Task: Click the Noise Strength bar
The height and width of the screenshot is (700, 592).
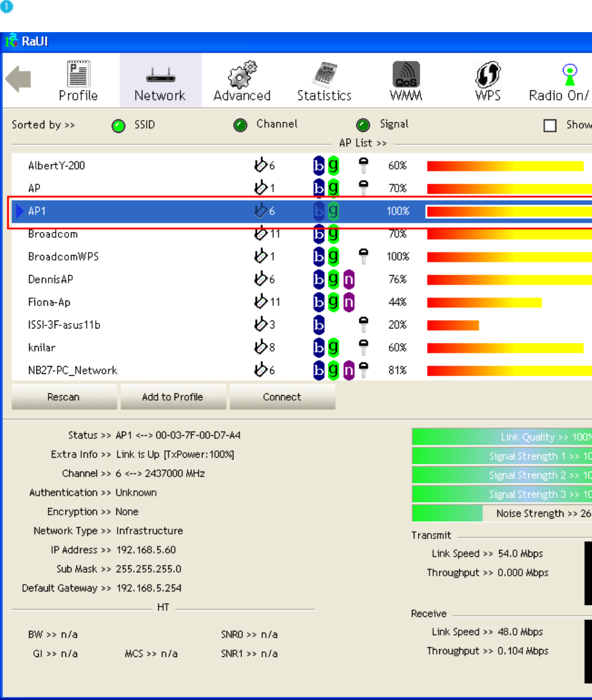Action: coord(502,513)
